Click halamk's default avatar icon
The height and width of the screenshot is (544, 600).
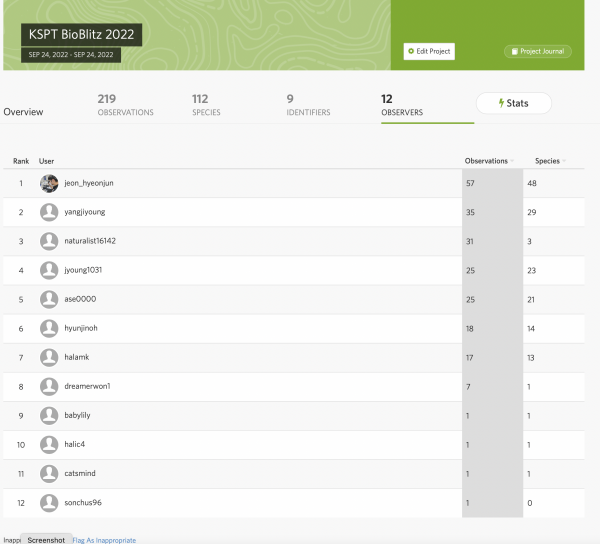pyautogui.click(x=49, y=358)
